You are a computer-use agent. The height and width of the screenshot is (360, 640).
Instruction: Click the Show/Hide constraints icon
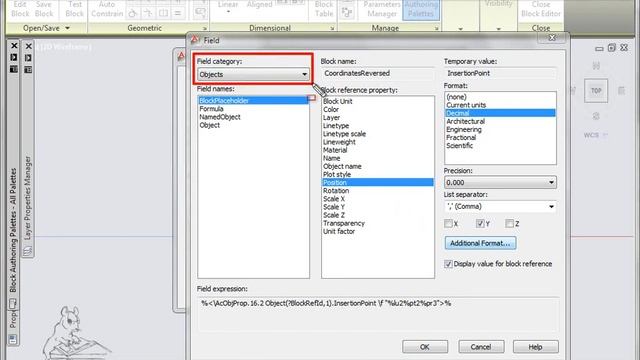pyautogui.click(x=200, y=13)
